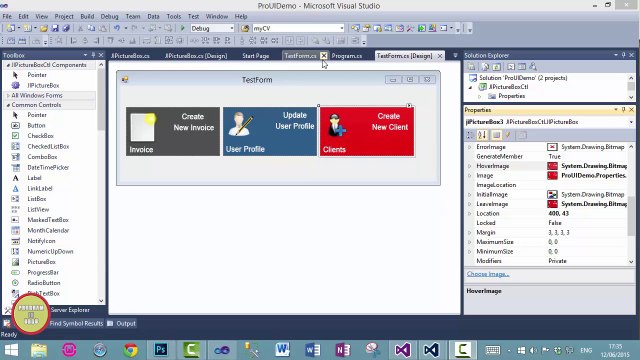This screenshot has width=640, height=360.
Task: Click the Choose Image... link
Action: pyautogui.click(x=488, y=274)
